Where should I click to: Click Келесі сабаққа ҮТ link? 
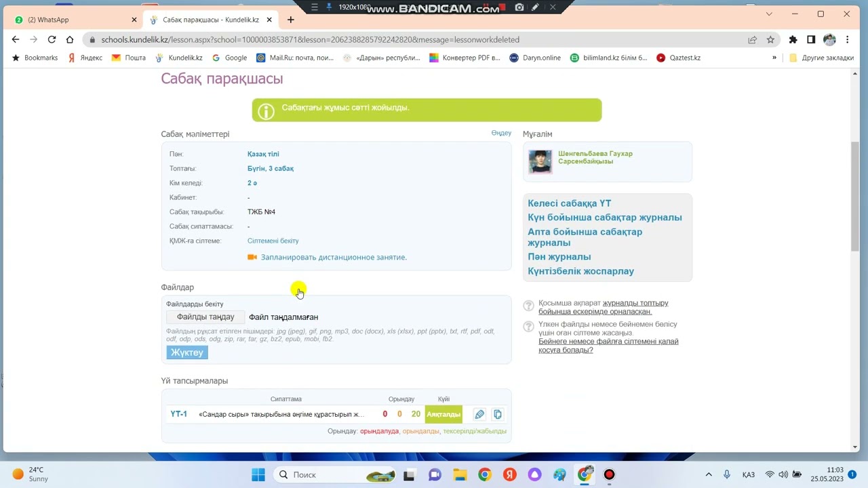coord(570,203)
